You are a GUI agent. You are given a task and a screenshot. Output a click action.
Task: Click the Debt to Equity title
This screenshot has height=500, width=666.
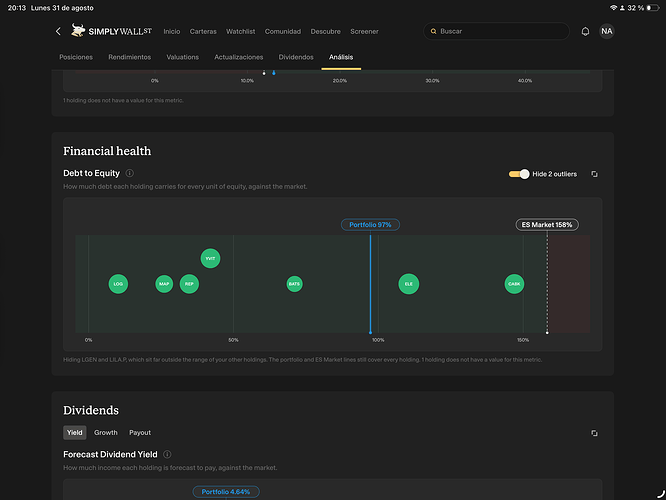pyautogui.click(x=91, y=173)
